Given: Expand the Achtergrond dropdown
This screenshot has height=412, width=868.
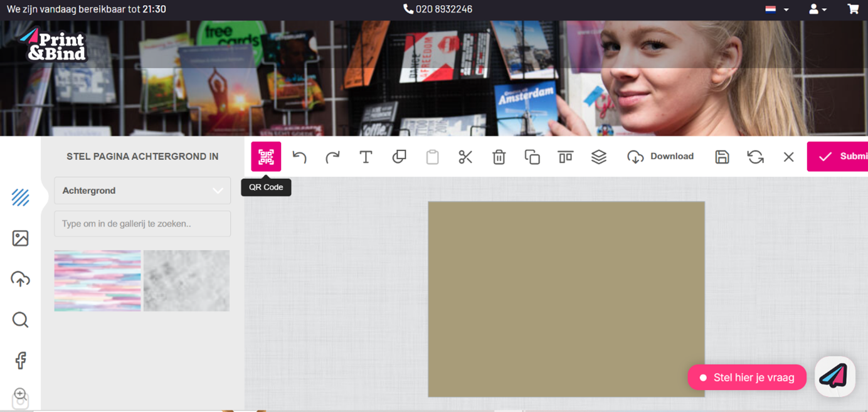Looking at the screenshot, I should pyautogui.click(x=142, y=191).
